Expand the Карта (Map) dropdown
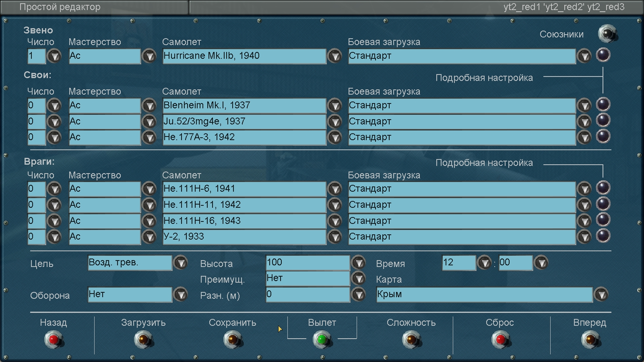Image resolution: width=644 pixels, height=362 pixels. 601,295
